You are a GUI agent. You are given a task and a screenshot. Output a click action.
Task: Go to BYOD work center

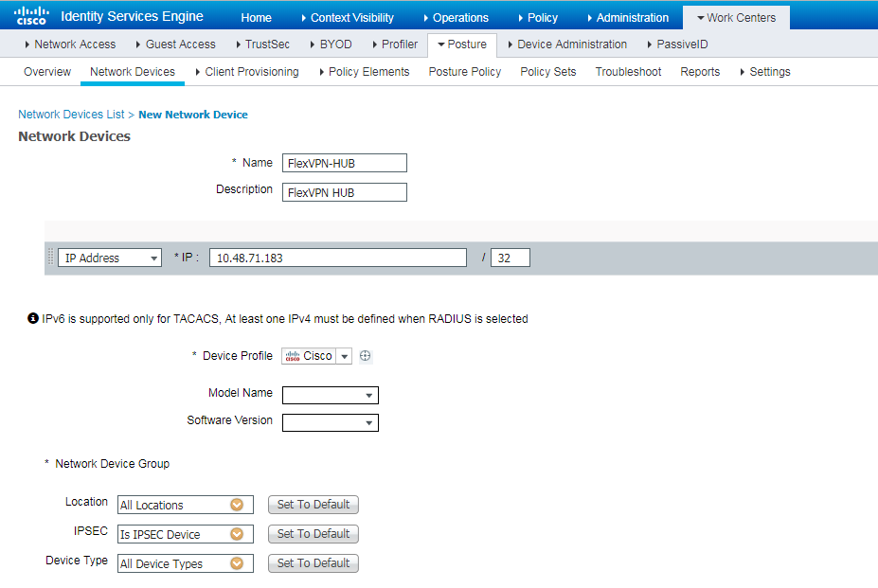[331, 45]
